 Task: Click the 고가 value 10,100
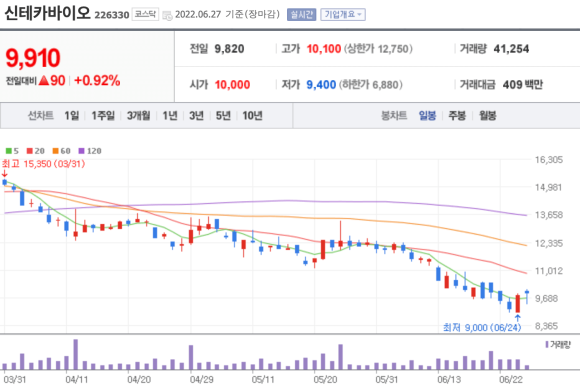(324, 49)
